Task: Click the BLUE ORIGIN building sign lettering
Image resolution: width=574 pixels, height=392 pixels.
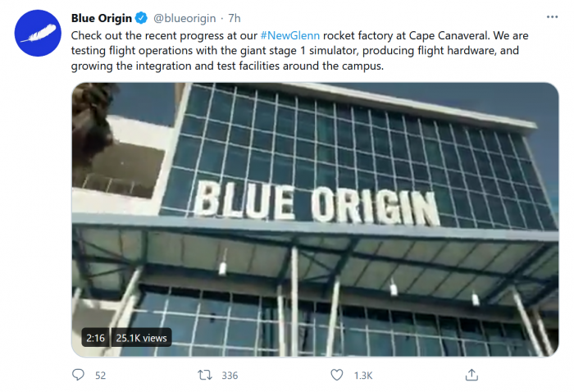Action: [x=317, y=203]
